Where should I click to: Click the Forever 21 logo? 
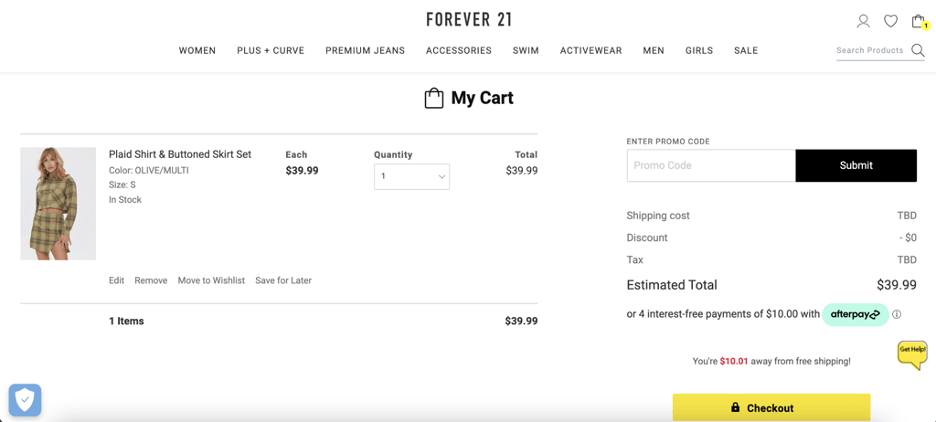point(469,20)
